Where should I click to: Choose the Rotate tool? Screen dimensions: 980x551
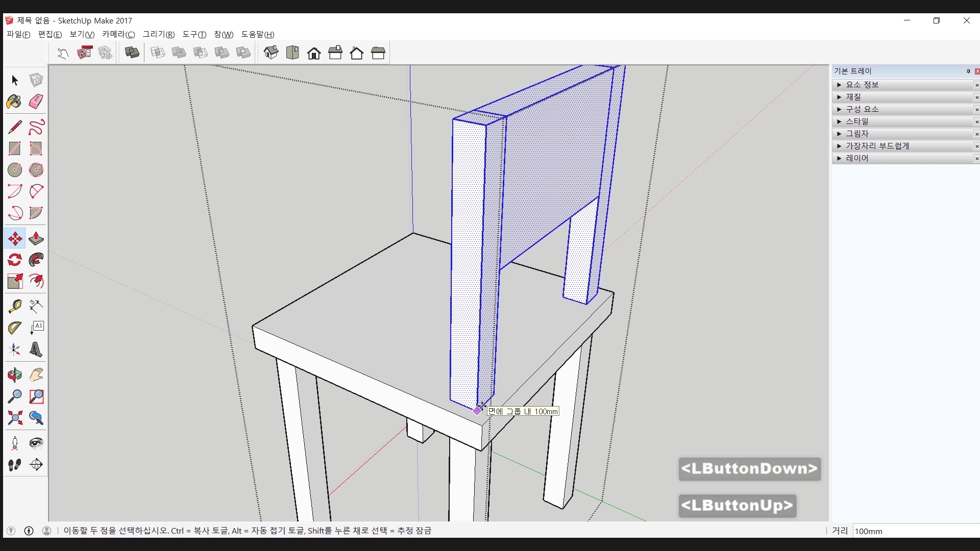pyautogui.click(x=14, y=260)
